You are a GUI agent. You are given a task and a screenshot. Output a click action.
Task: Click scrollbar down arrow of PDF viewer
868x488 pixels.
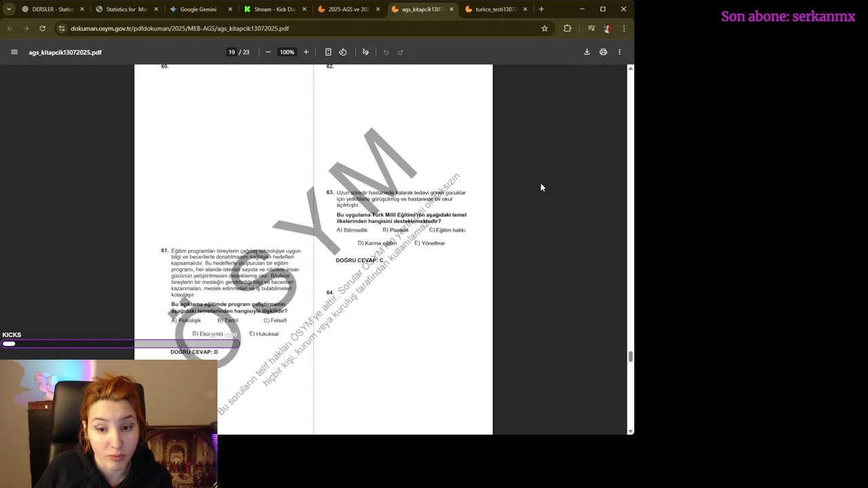(x=631, y=431)
